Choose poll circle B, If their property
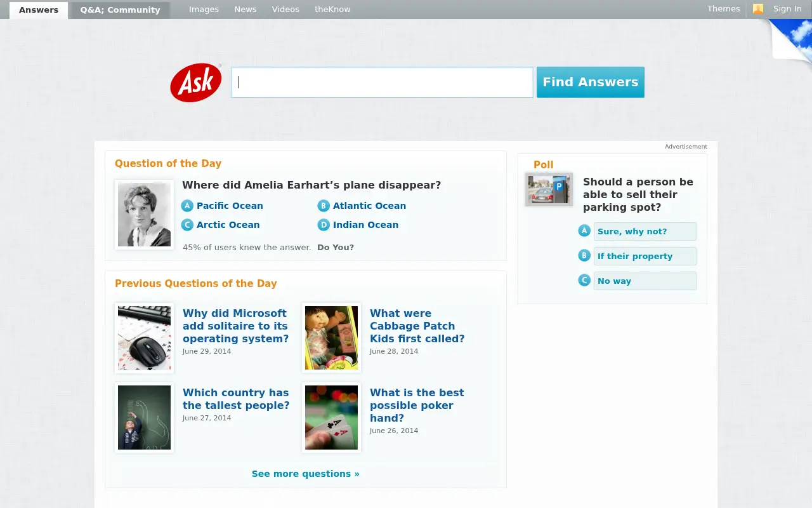Screen dimensions: 812x508 pos(584,255)
